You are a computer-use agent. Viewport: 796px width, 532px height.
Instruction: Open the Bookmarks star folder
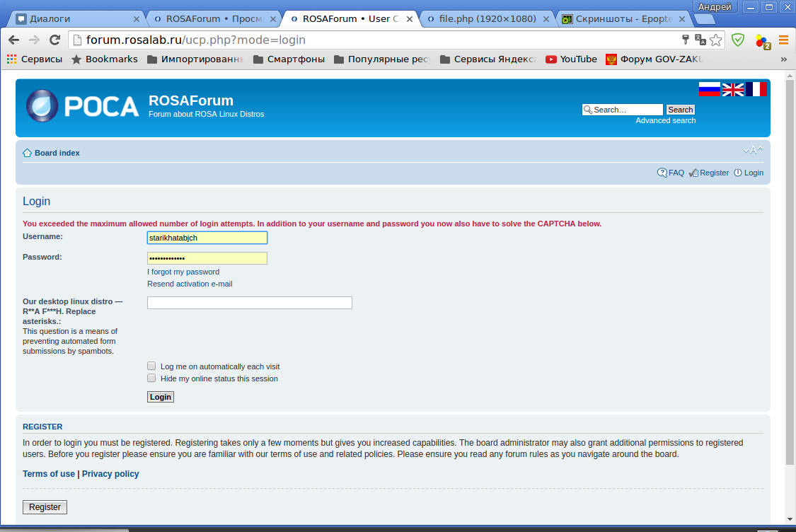point(105,59)
